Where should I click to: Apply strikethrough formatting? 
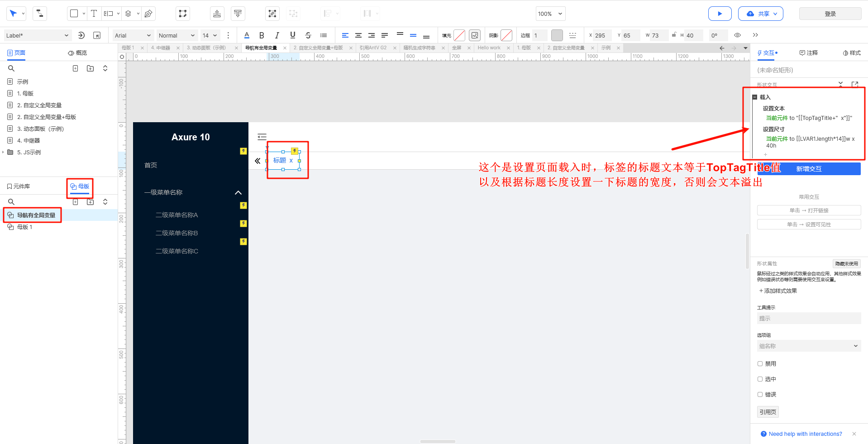click(x=308, y=35)
